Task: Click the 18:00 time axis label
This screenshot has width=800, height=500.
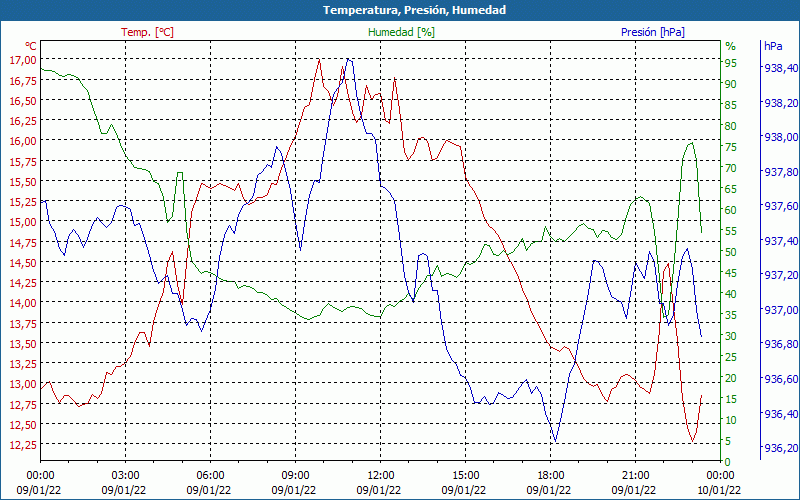Action: [x=551, y=475]
